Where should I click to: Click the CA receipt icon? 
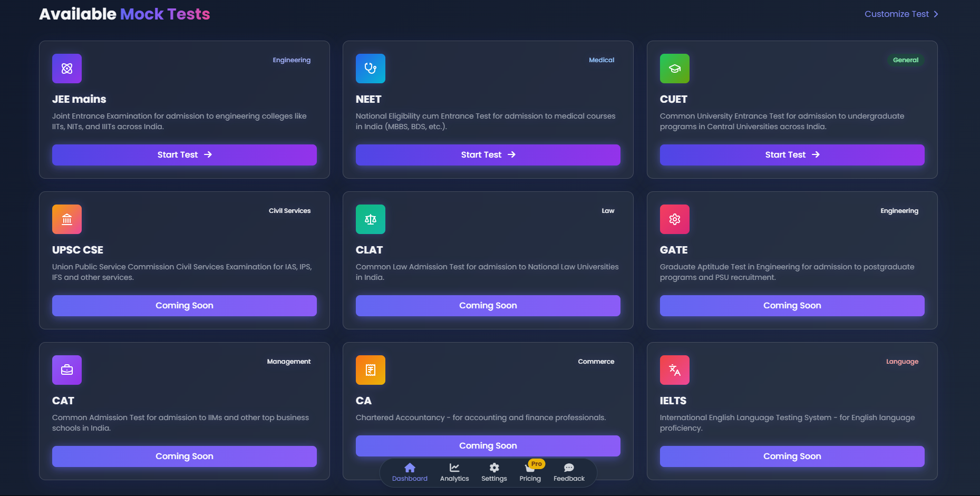(x=371, y=370)
